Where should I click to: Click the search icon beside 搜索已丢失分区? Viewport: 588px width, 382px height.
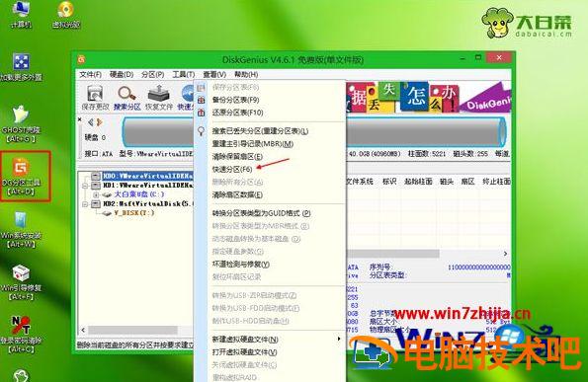coord(202,131)
